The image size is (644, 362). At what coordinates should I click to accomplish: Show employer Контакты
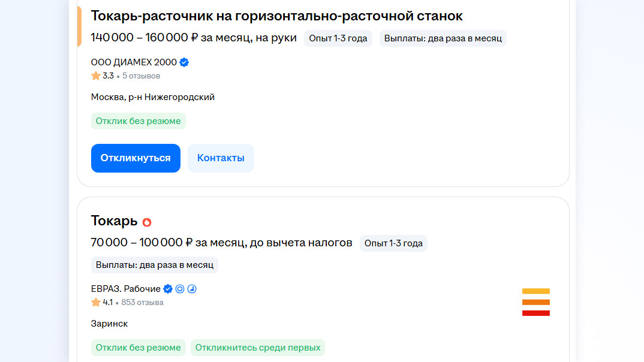pos(221,158)
